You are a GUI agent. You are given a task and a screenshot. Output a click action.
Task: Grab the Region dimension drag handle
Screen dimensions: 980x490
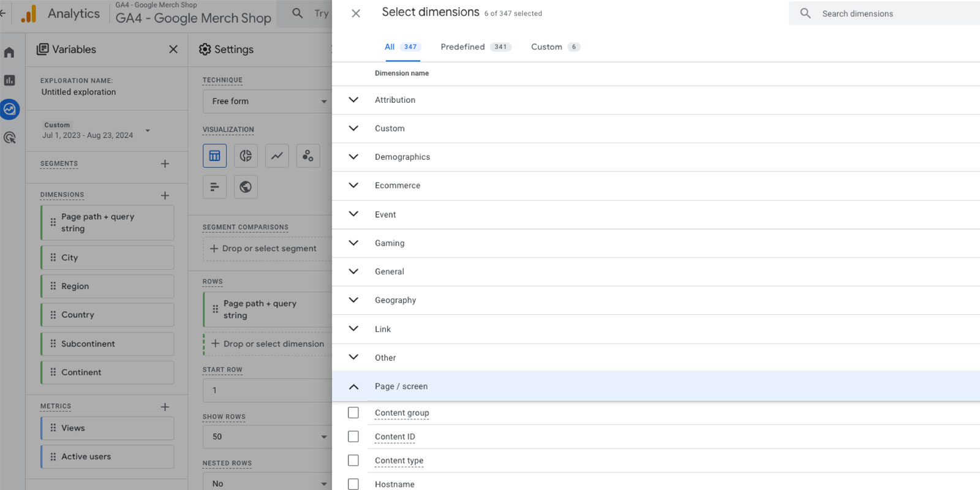point(53,286)
